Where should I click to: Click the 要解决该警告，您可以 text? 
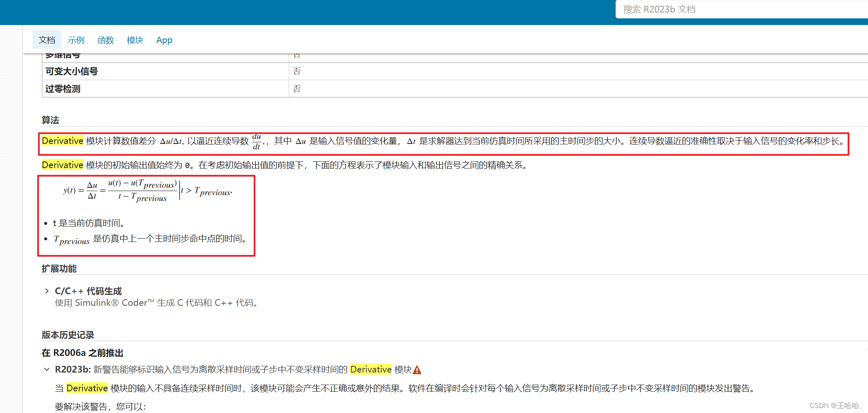pyautogui.click(x=101, y=407)
